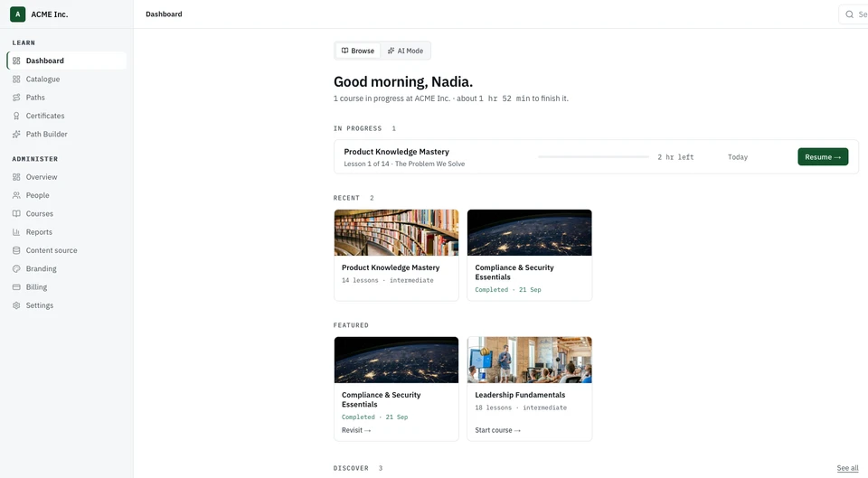The image size is (868, 478).
Task: Click Product Knowledge Mastery title in Recent card
Action: pos(391,267)
